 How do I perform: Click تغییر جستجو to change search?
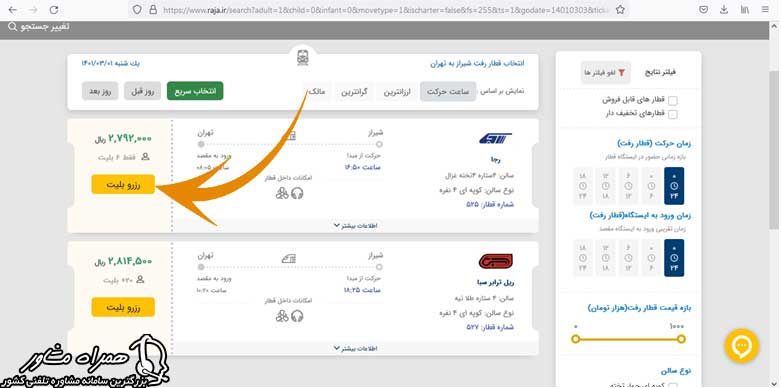(x=46, y=27)
